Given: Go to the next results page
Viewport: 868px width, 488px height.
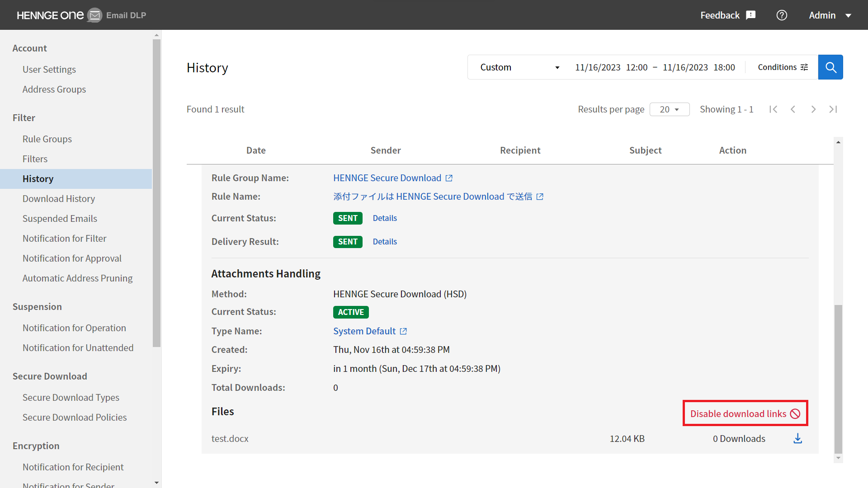Looking at the screenshot, I should 813,109.
